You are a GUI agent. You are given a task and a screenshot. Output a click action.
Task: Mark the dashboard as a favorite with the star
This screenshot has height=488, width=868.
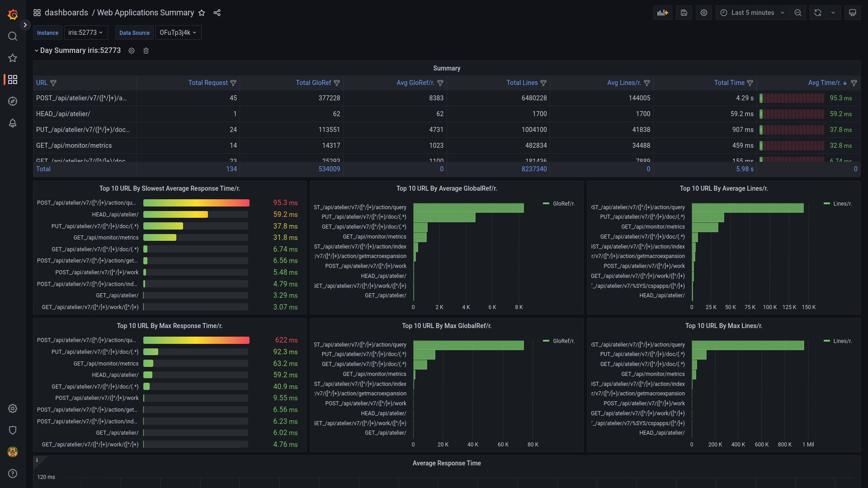point(202,13)
